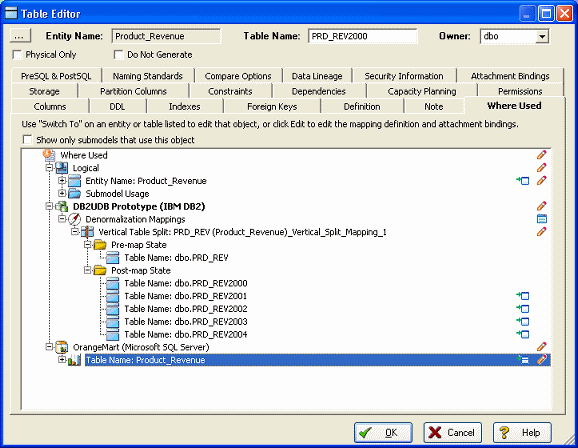Click the Denormalization Mappings compass icon

74,219
